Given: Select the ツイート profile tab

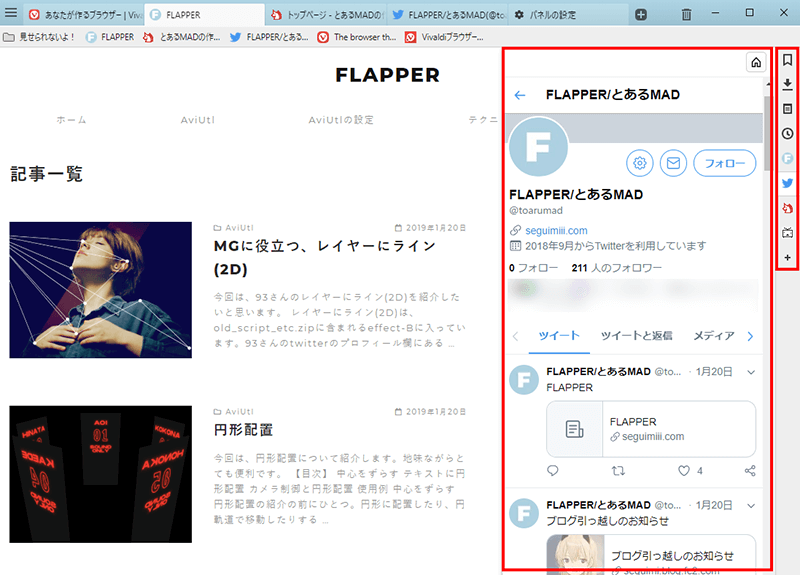Looking at the screenshot, I should [x=559, y=336].
